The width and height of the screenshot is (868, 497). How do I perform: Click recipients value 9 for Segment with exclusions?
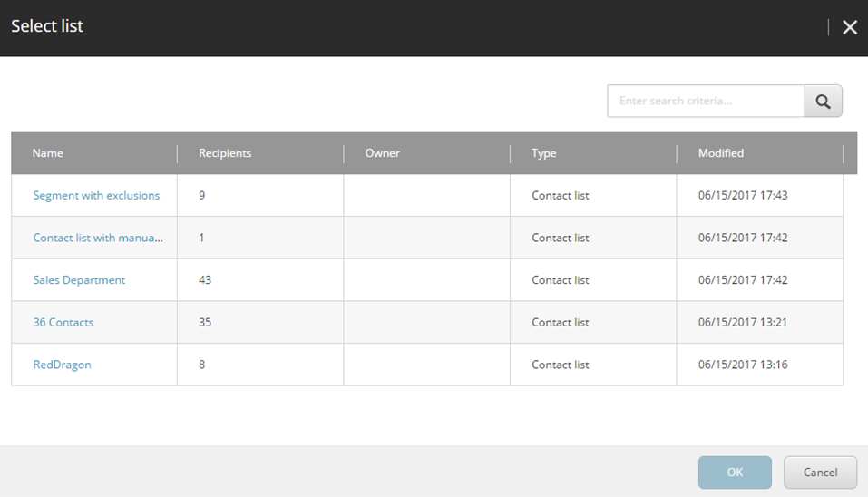[202, 195]
